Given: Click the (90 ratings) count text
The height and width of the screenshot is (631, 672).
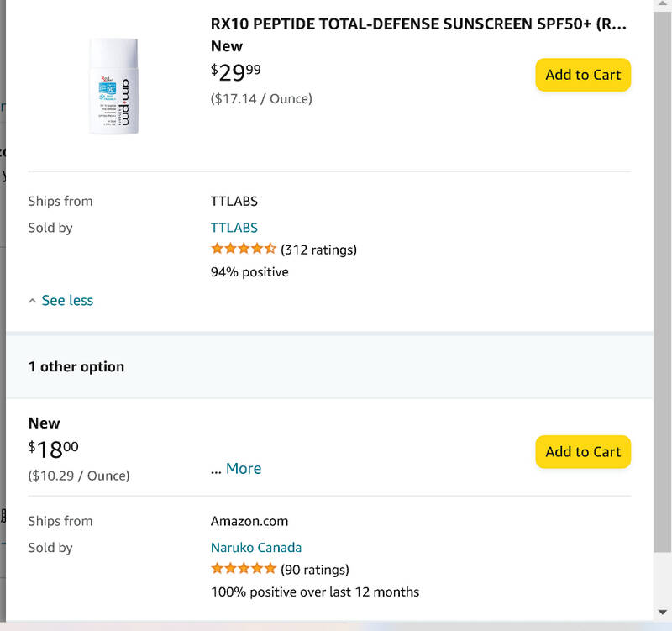Looking at the screenshot, I should coord(315,570).
